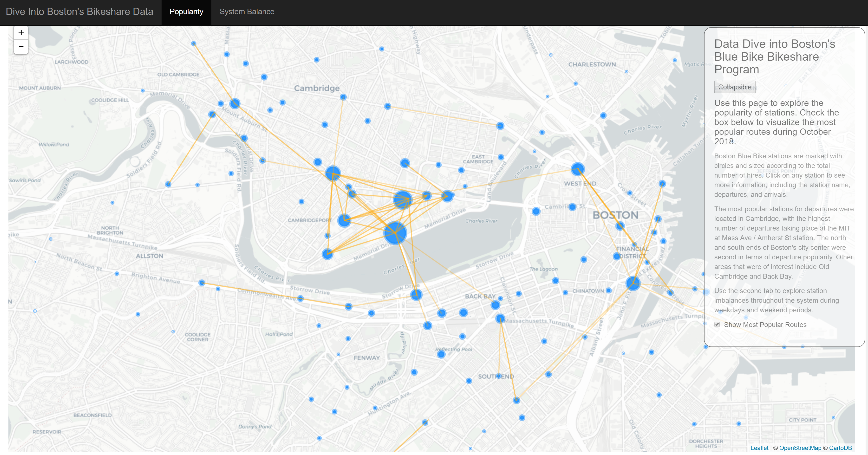
Task: Click the station marker near South End label
Action: 498,376
